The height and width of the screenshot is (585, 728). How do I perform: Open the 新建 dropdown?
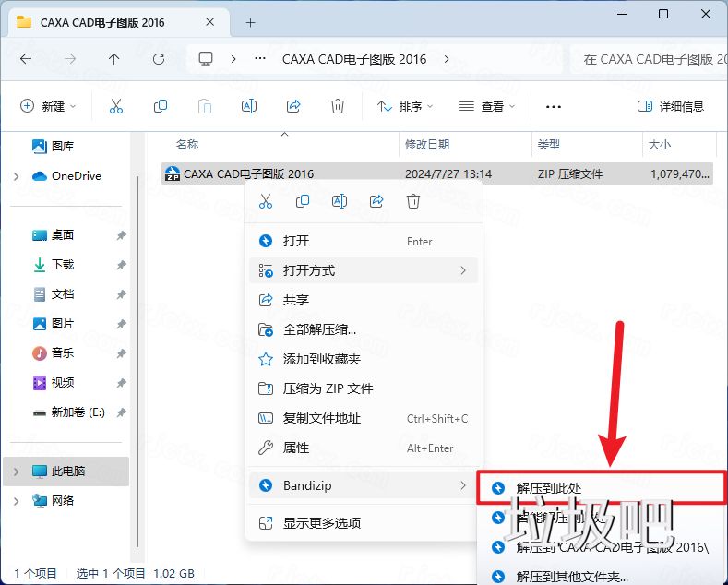(x=48, y=106)
